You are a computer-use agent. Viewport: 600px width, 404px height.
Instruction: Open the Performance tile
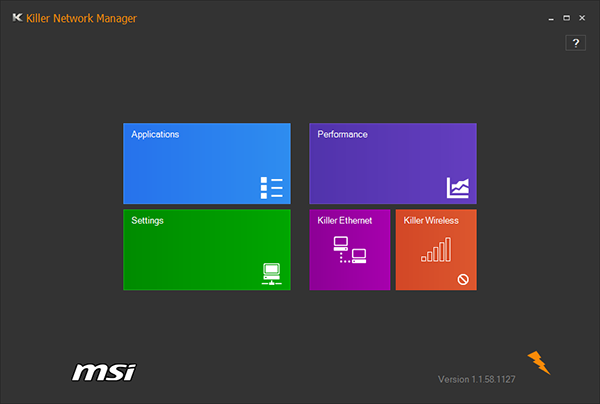tap(393, 163)
